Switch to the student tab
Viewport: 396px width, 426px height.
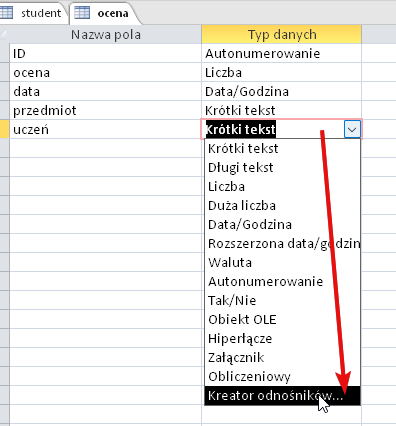click(34, 13)
